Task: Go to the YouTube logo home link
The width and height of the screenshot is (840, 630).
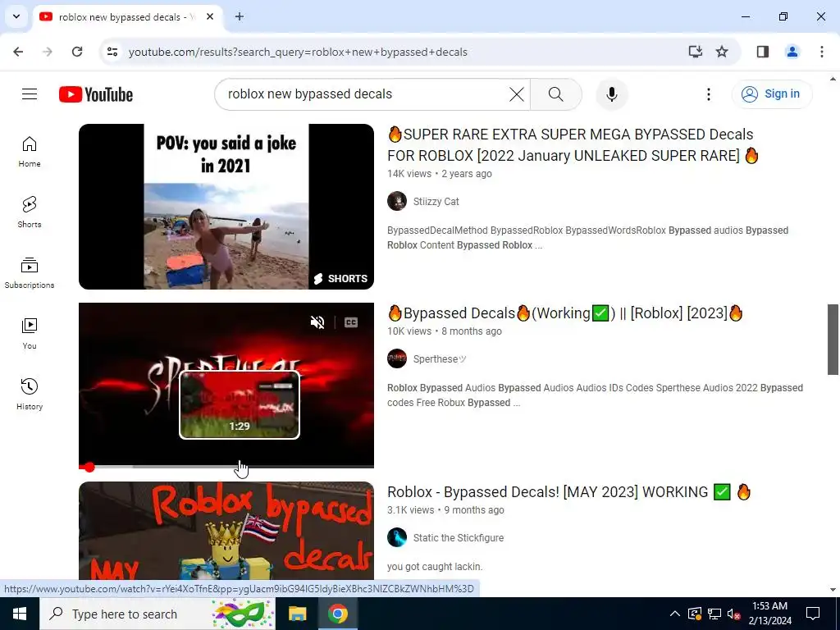Action: click(96, 94)
